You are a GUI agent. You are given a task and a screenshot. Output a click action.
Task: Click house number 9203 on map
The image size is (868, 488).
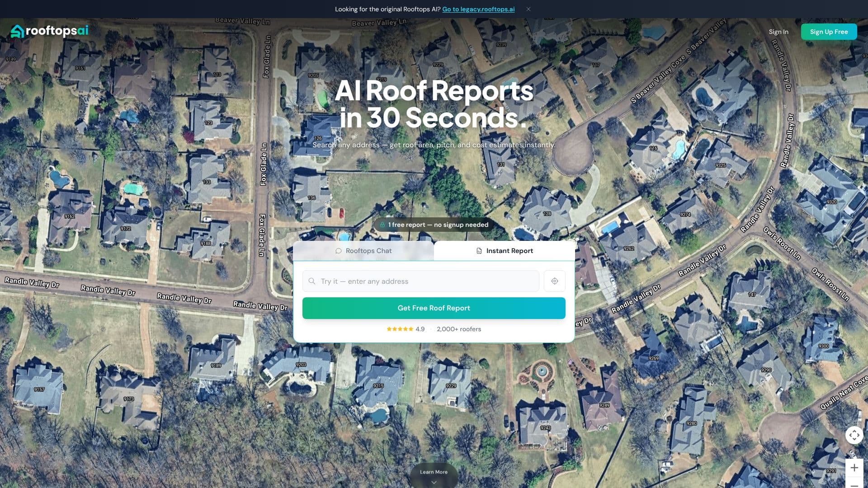pos(301,365)
